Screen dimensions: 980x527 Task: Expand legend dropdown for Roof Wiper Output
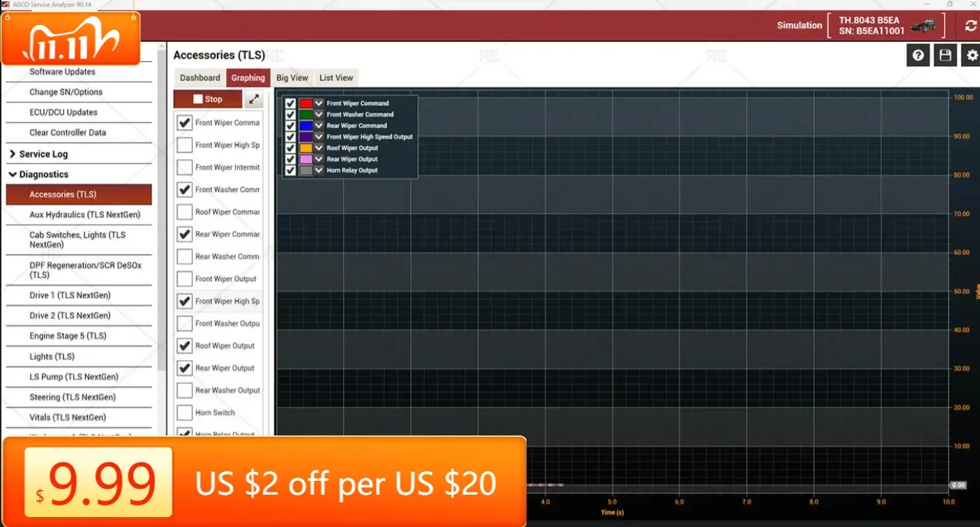(319, 148)
